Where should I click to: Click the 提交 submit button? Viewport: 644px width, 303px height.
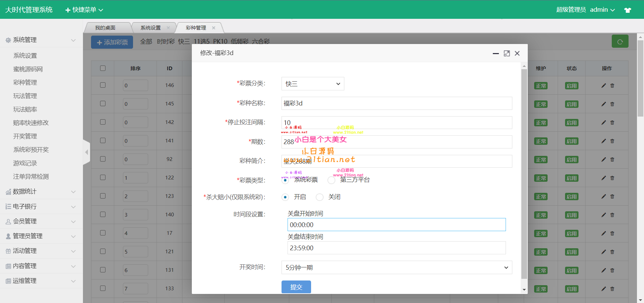pos(296,287)
